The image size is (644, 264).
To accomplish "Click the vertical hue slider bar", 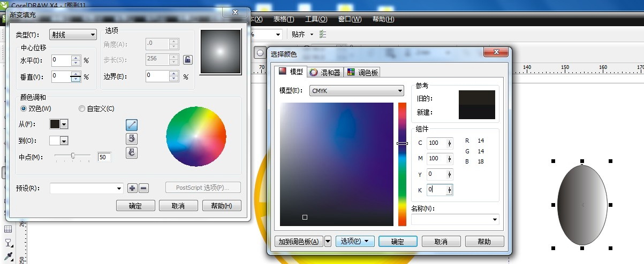I will pos(402,164).
